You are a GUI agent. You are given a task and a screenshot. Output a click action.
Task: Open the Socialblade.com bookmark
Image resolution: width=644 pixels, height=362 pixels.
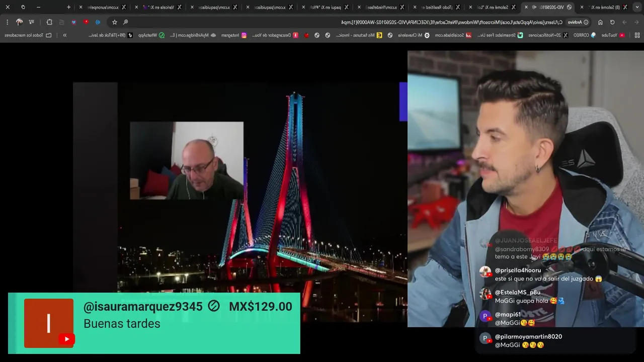[x=453, y=35]
